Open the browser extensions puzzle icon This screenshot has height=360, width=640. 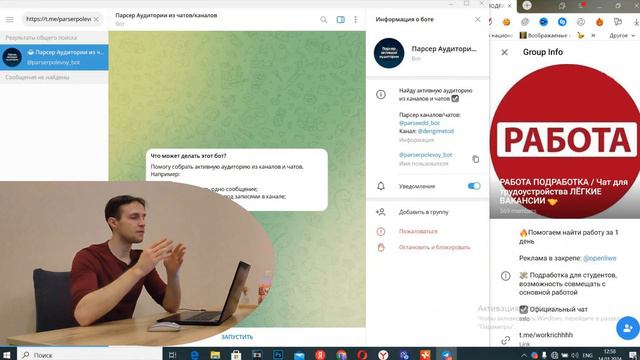pos(618,22)
